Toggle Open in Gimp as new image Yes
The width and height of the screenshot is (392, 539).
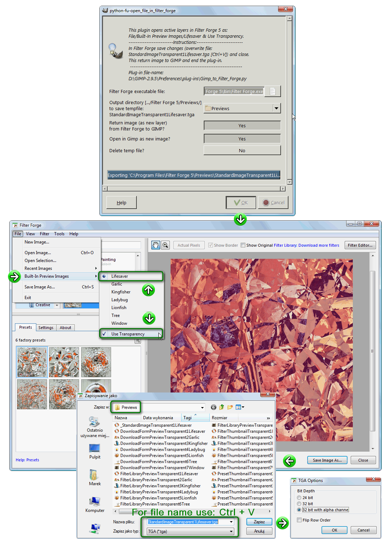tap(242, 139)
